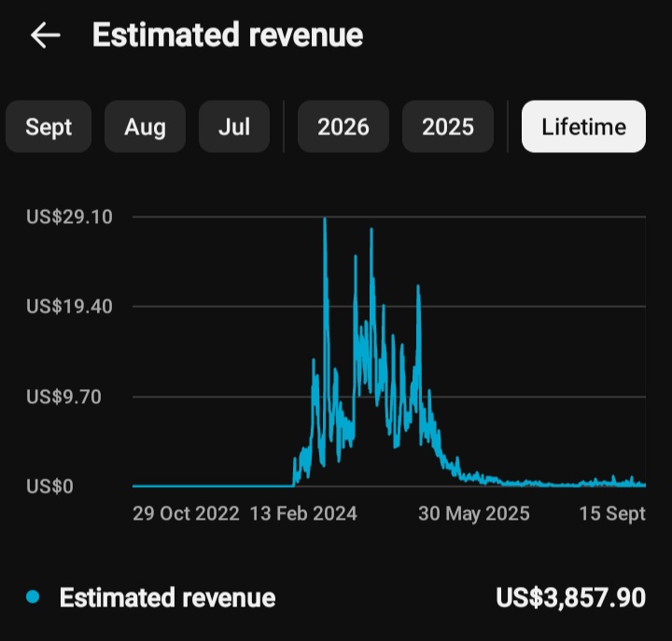Click the 15 Sept axis date label
This screenshot has width=672, height=641.
(x=612, y=513)
